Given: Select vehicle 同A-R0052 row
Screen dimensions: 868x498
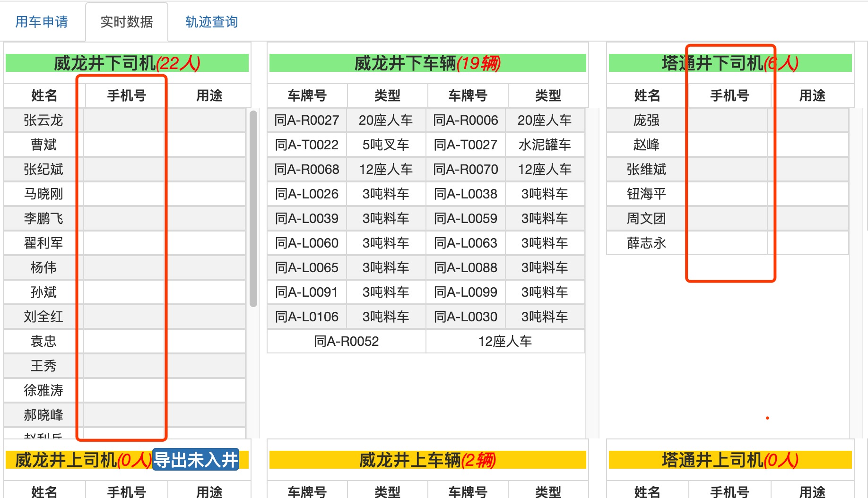Looking at the screenshot, I should coord(347,341).
